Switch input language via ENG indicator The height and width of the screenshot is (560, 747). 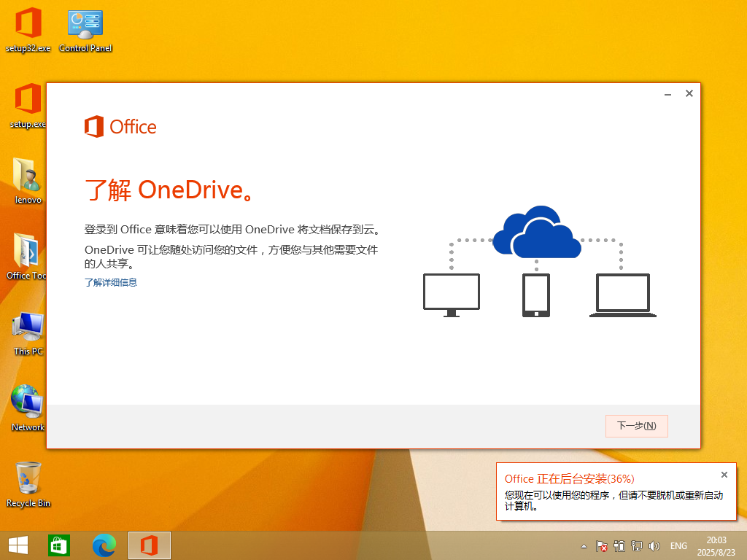[678, 546]
